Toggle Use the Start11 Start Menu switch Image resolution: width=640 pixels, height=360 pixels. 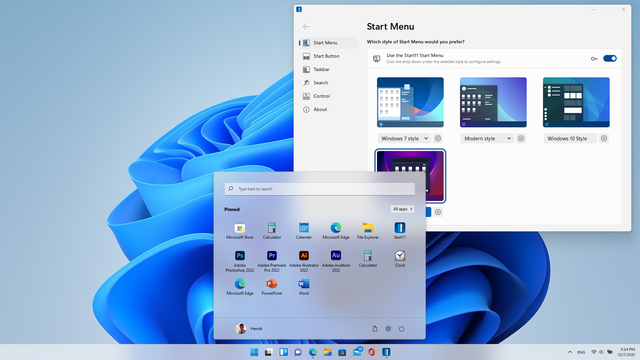coord(610,58)
